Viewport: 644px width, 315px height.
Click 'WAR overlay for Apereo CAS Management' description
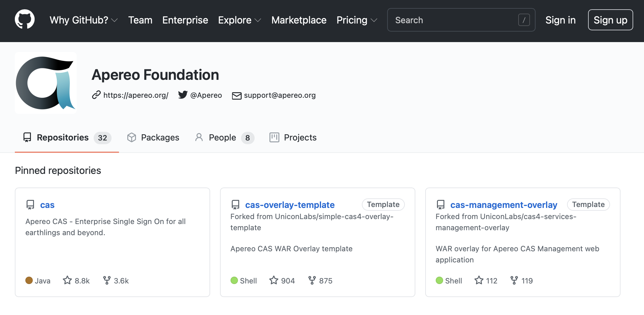517,254
